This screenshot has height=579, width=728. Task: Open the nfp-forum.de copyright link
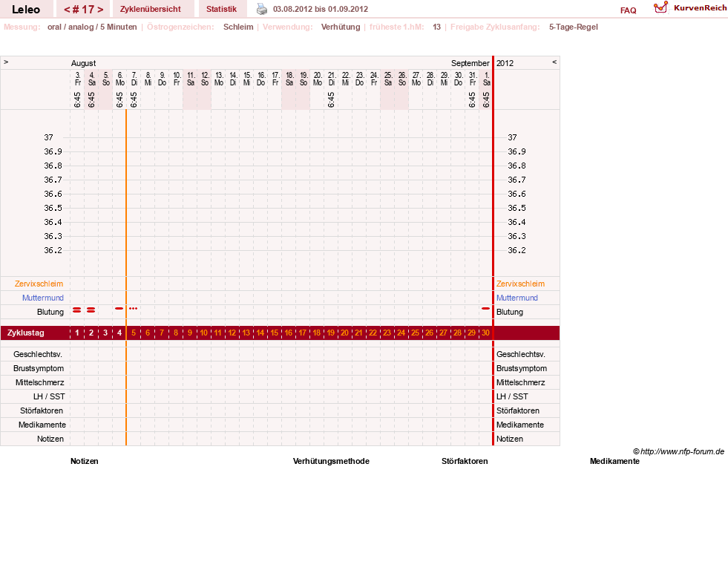coord(678,451)
